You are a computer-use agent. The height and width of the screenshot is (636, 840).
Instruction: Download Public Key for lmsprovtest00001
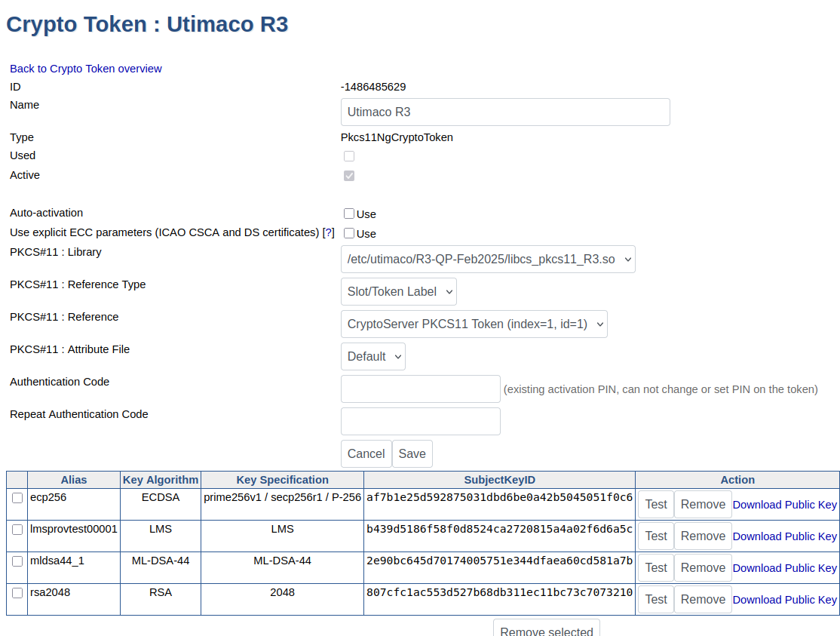click(784, 536)
